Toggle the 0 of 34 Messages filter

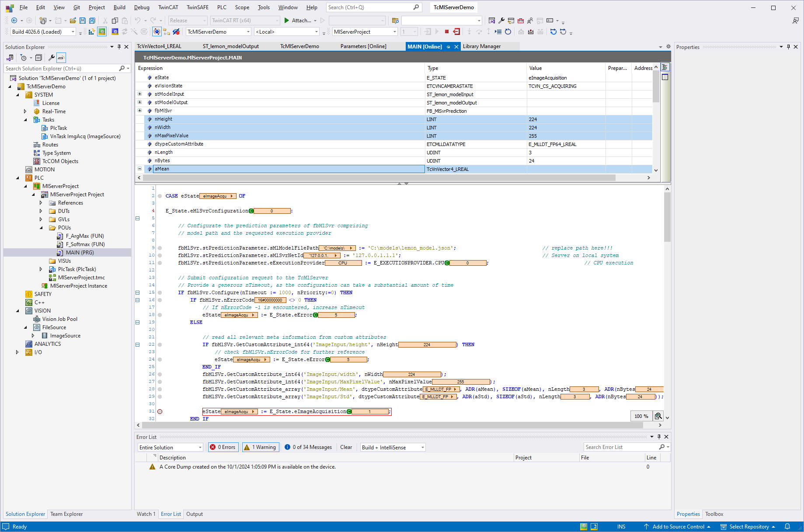308,447
